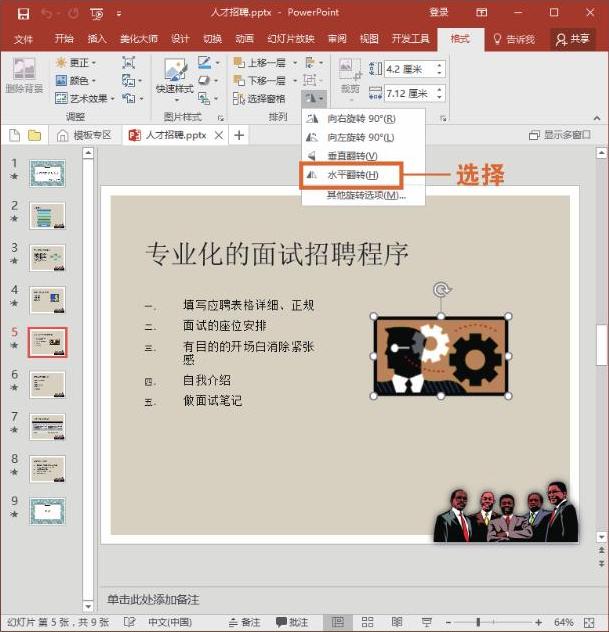Select slide 4 thumbnail
Viewport: 609px width, 632px height.
pos(47,300)
